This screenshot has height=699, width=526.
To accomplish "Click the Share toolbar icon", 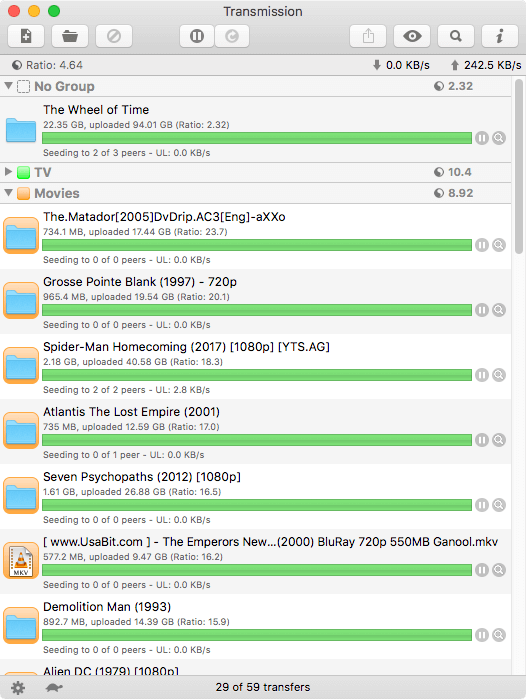I will click(x=368, y=36).
